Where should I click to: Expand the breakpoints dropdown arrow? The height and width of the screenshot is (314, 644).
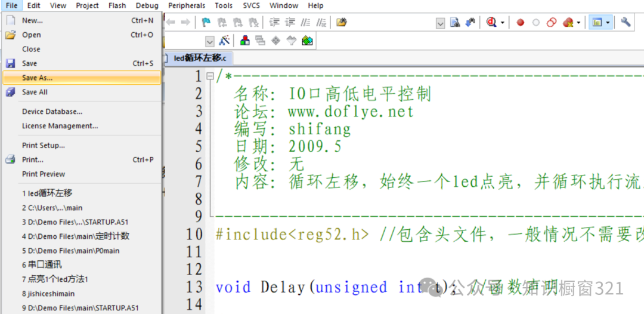(578, 23)
